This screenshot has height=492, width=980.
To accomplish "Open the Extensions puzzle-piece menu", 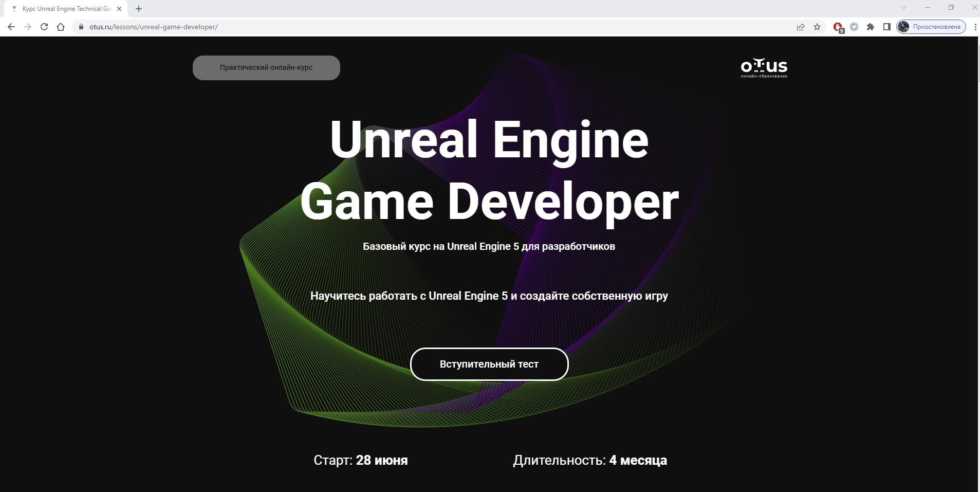I will pyautogui.click(x=871, y=27).
